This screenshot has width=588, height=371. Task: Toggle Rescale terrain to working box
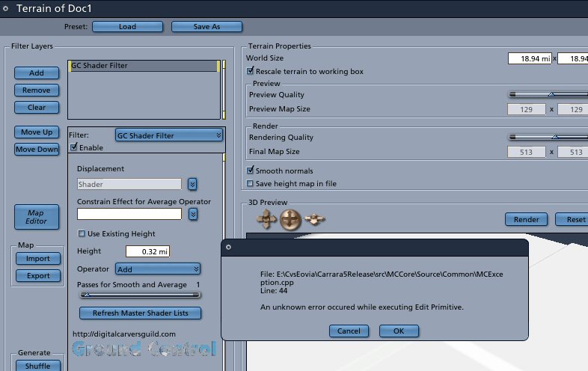click(x=250, y=70)
